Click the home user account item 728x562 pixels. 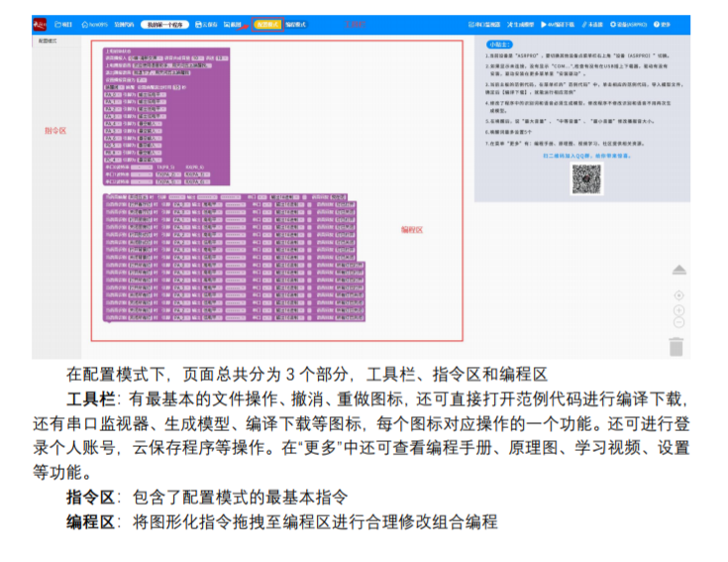pyautogui.click(x=94, y=25)
